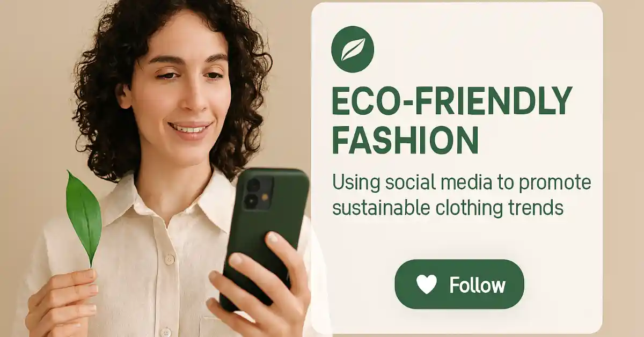Screen dimensions: 644x337
Task: Click the green leaf held in the hand
Action: coord(83,215)
